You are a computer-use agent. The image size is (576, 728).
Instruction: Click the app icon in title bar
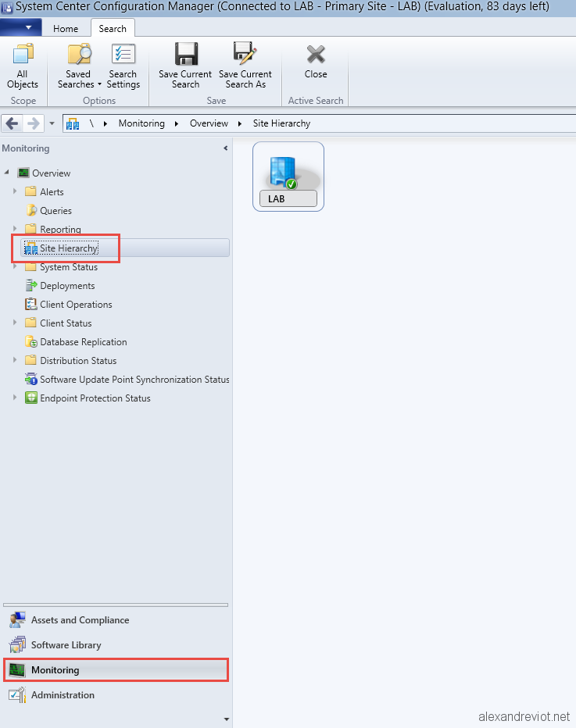tap(7, 8)
